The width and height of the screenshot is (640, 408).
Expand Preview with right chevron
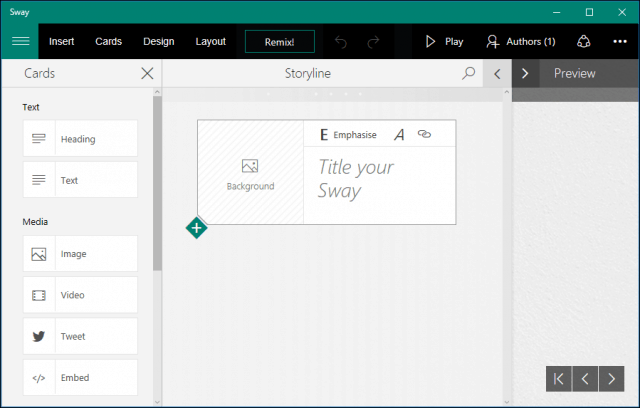click(525, 73)
